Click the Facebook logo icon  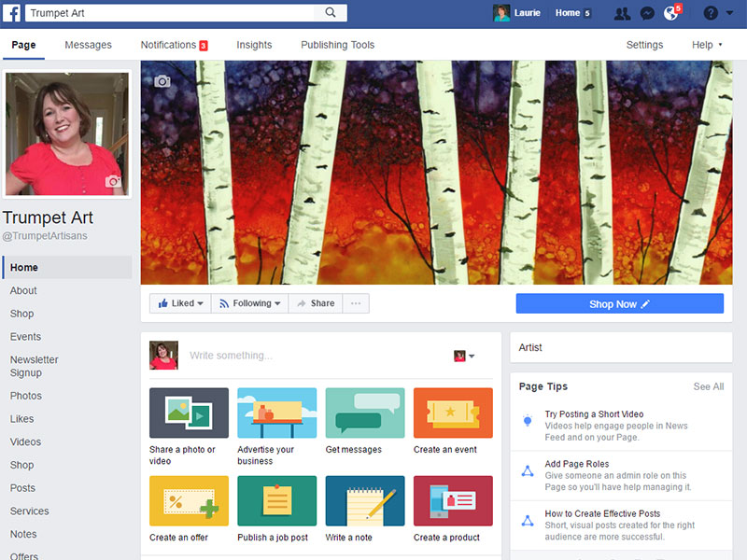11,13
